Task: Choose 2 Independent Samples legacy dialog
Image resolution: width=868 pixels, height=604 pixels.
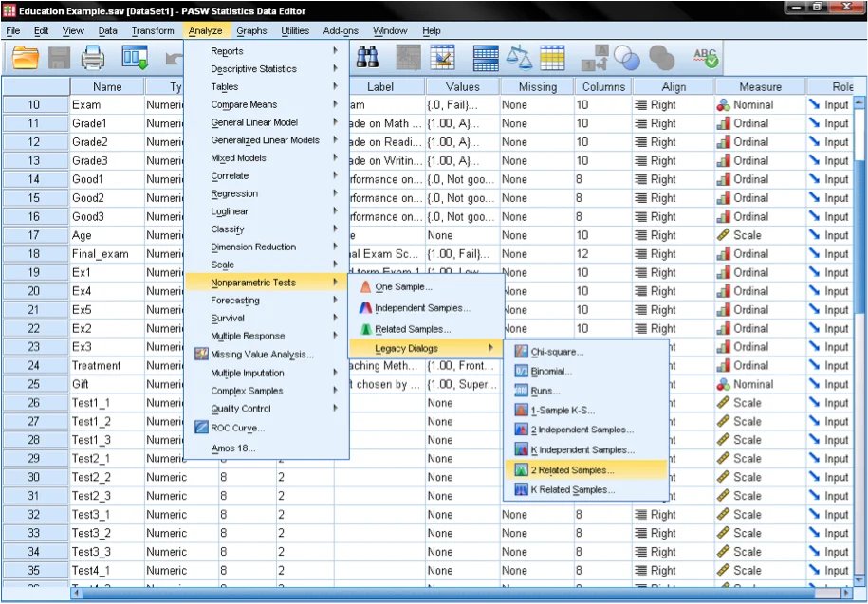Action: point(586,430)
